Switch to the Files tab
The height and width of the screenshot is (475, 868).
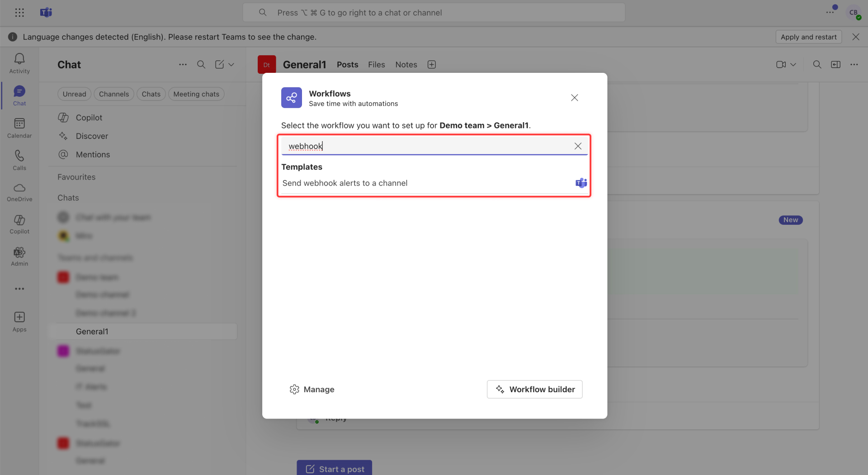point(376,65)
